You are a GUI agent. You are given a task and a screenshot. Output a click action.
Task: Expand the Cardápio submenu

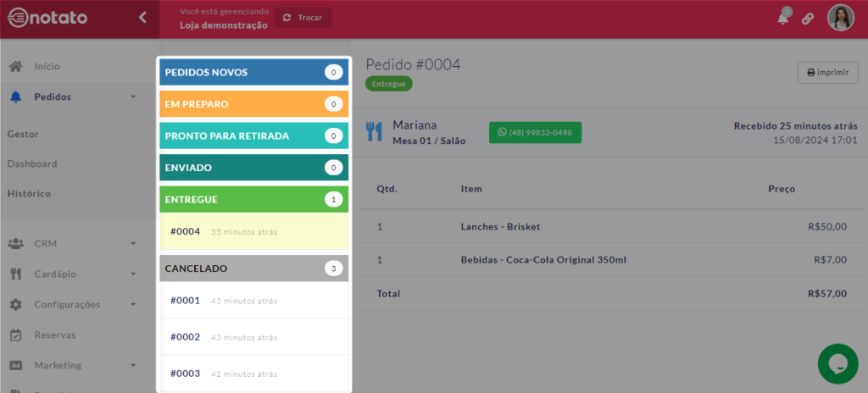133,274
